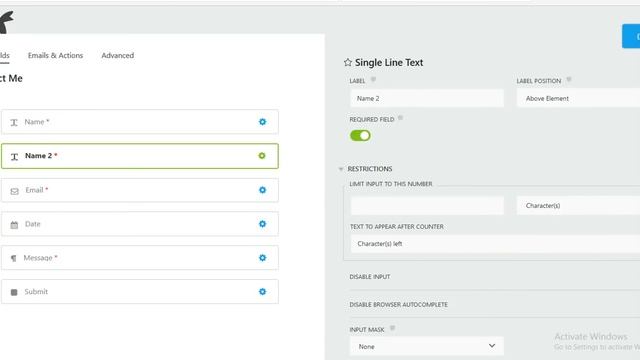Open settings gear for Name 2 field

[262, 156]
